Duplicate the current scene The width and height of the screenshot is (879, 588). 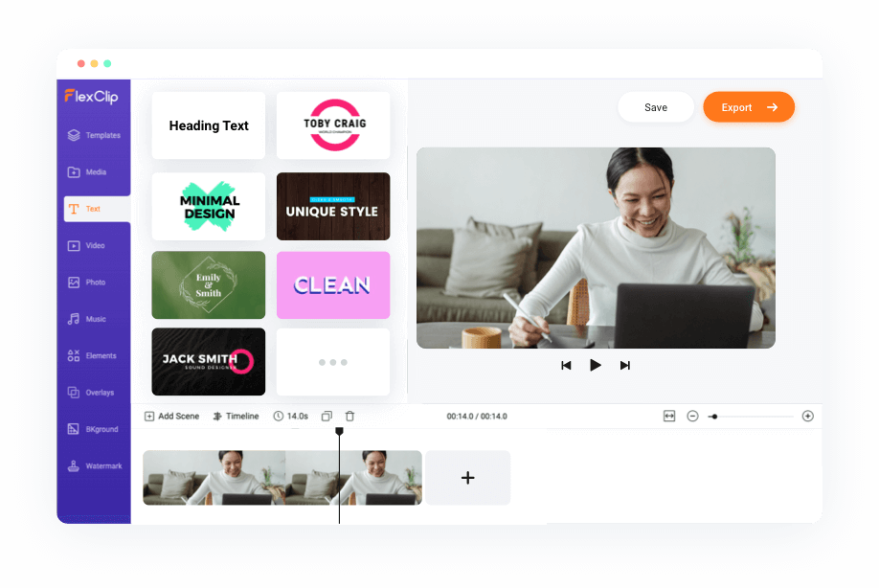click(327, 416)
